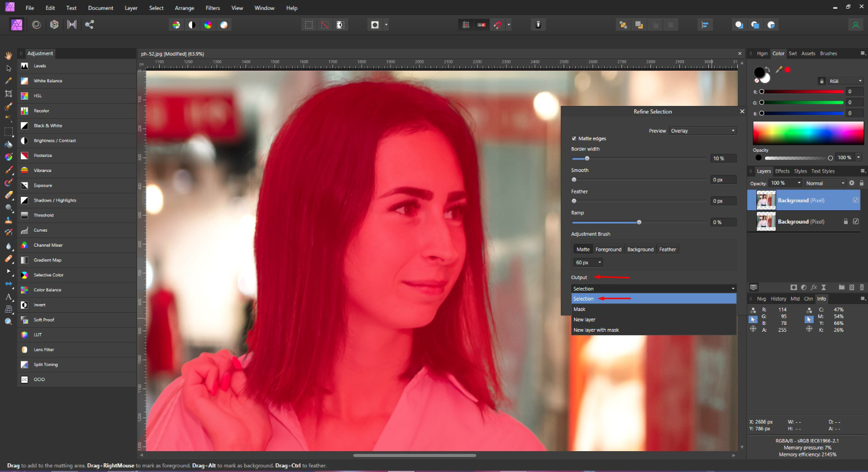868x472 pixels.
Task: Open the blend mode dropdown showing Normal
Action: pyautogui.click(x=826, y=183)
